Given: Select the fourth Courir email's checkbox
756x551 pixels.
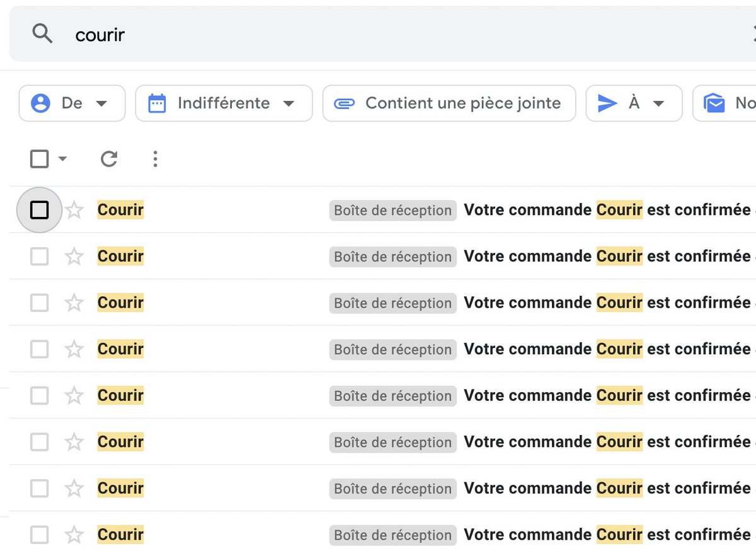Looking at the screenshot, I should click(x=40, y=349).
